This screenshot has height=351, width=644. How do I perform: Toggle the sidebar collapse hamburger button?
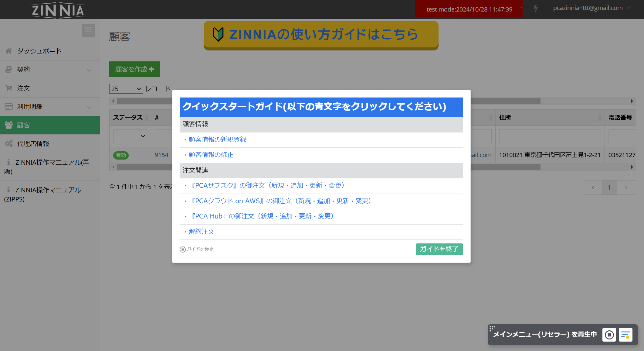[88, 30]
